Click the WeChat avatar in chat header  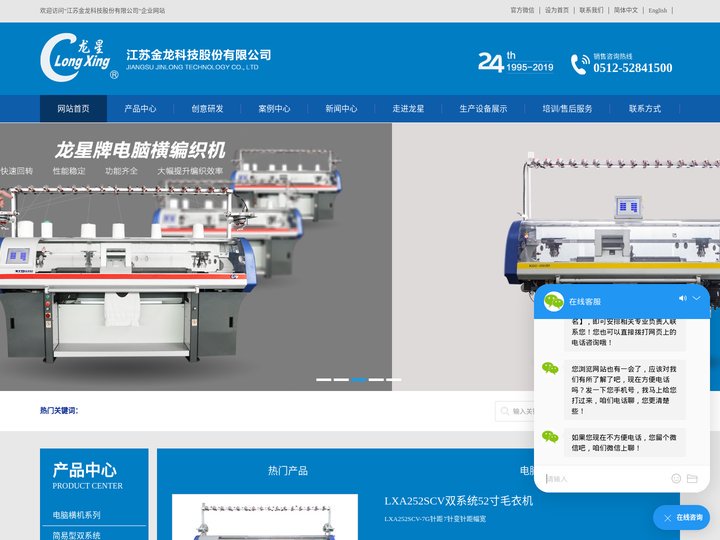coord(554,301)
